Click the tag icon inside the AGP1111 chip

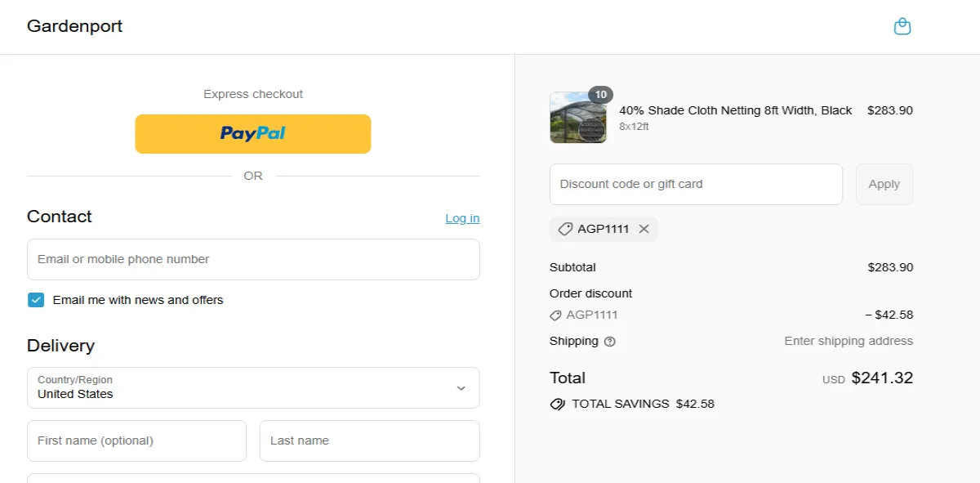pyautogui.click(x=565, y=229)
